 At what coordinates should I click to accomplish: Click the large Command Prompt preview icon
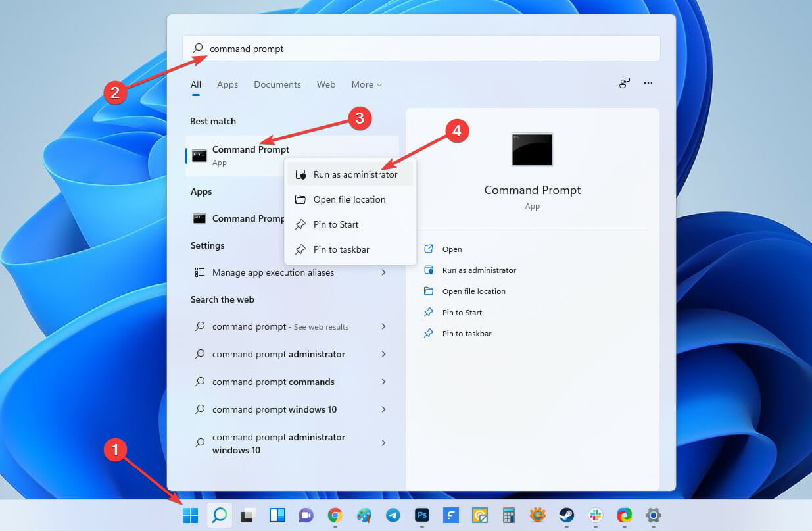[x=532, y=149]
